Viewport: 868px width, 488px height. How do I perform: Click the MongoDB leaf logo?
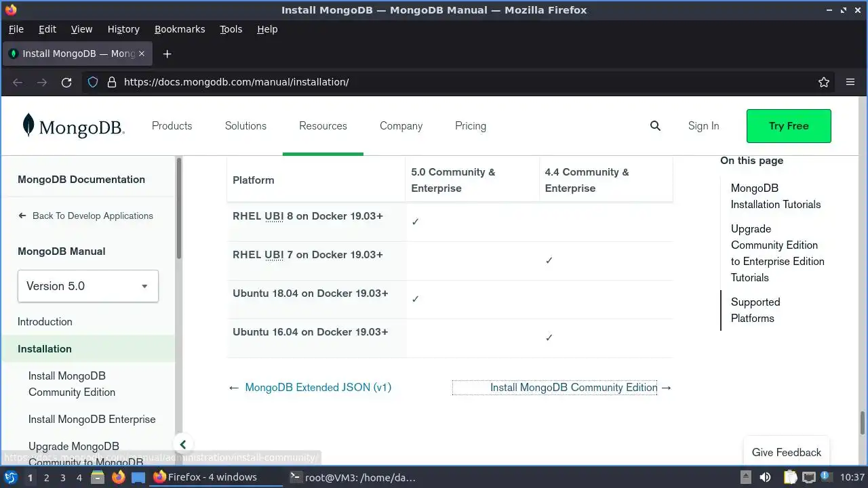click(x=28, y=125)
